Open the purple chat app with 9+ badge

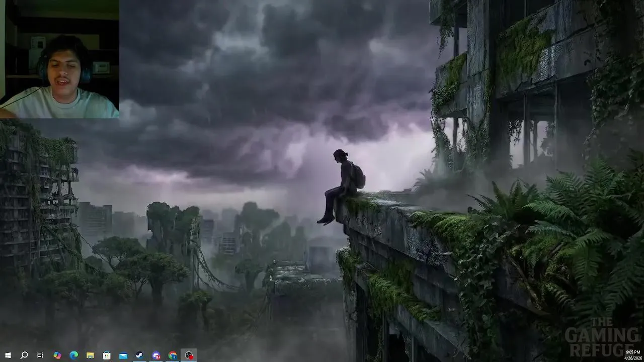(156, 355)
